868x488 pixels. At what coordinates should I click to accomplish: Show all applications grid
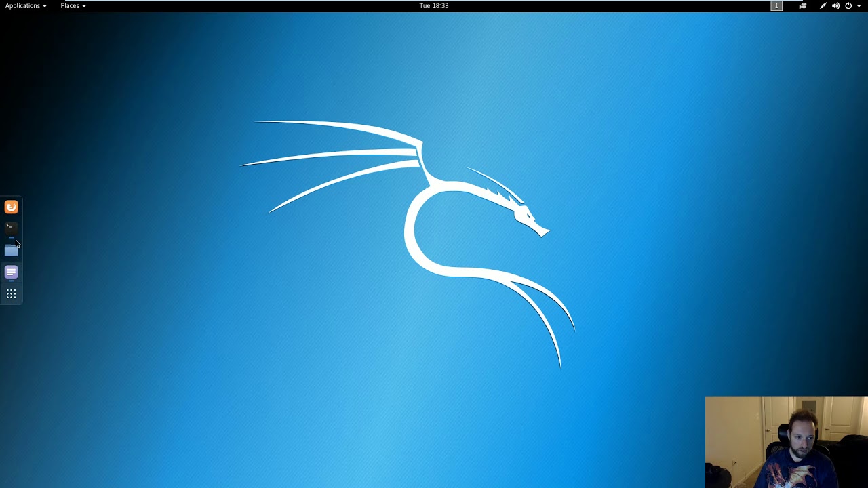pyautogui.click(x=11, y=294)
